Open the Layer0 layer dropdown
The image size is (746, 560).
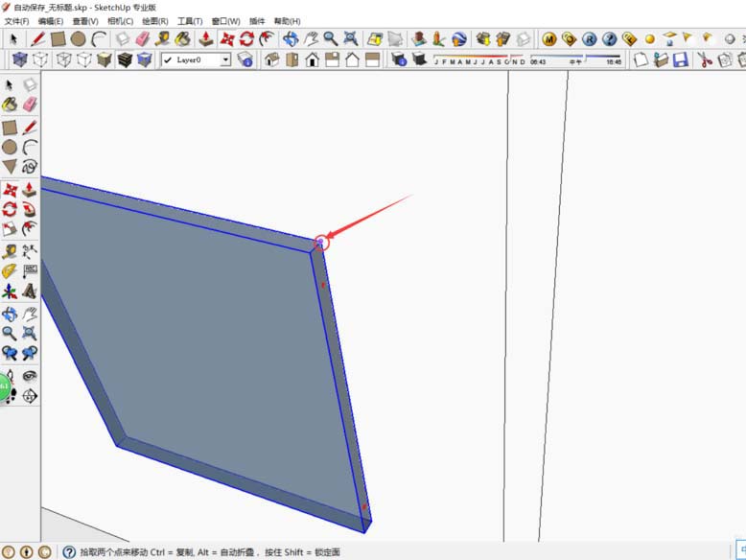pos(225,59)
